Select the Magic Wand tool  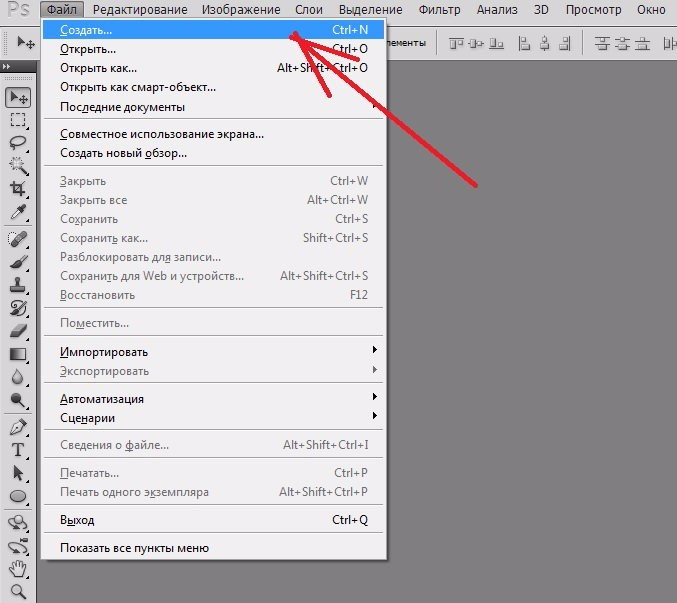(18, 165)
